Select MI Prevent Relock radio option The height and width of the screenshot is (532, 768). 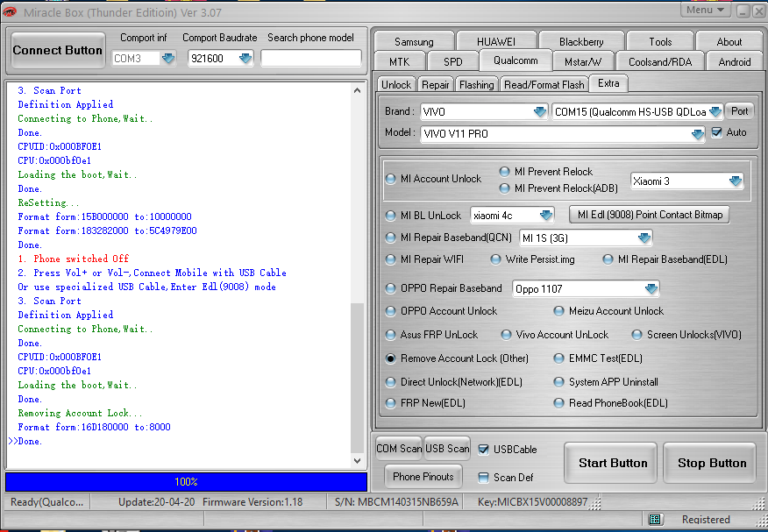coord(504,172)
